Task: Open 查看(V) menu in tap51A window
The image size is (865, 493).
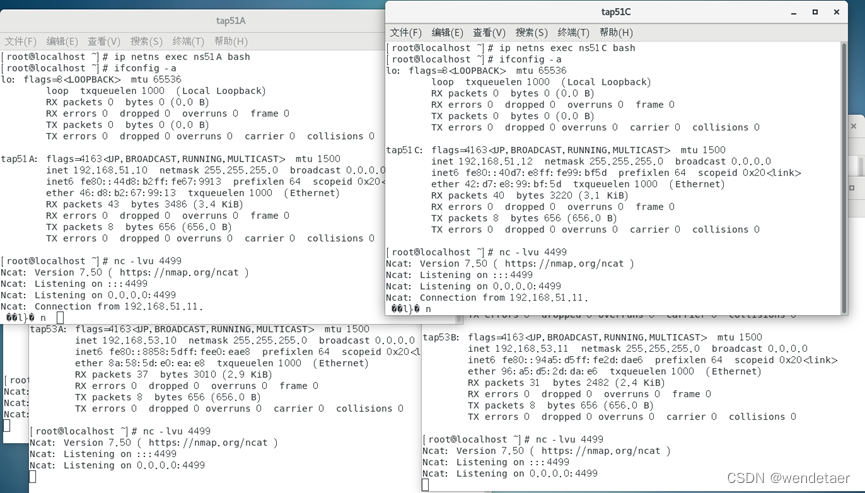Action: [104, 41]
